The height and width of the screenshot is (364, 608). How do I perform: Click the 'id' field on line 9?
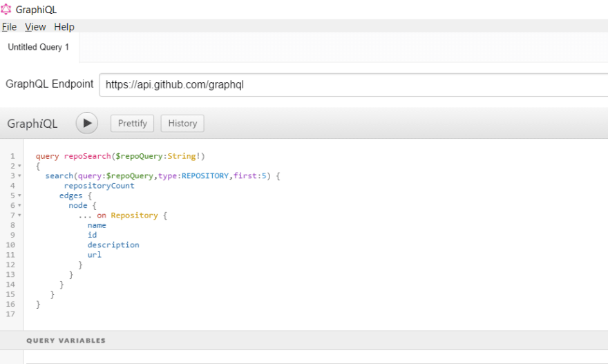[93, 235]
